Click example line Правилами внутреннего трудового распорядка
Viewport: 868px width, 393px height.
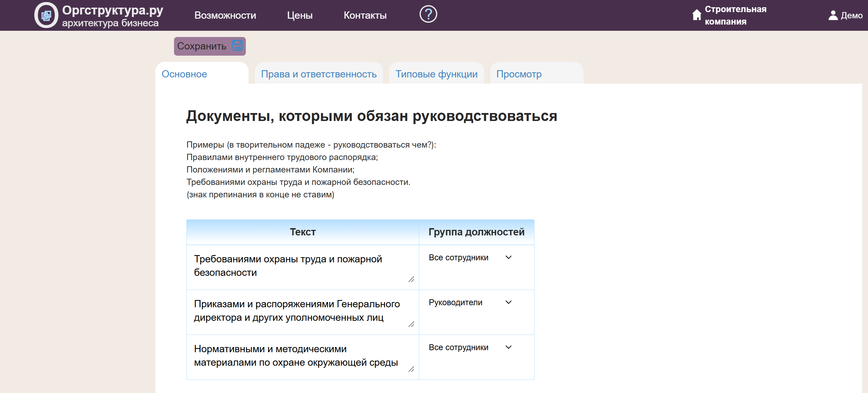coord(282,157)
